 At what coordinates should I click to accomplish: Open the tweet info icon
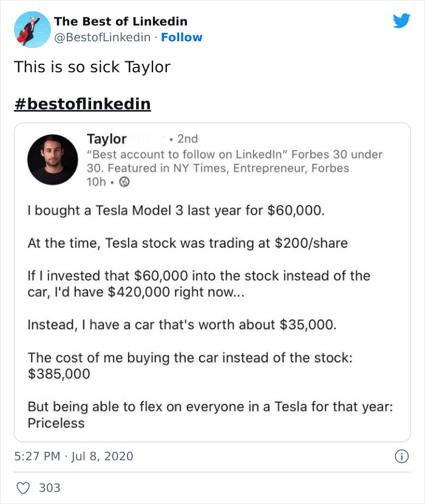[x=400, y=456]
